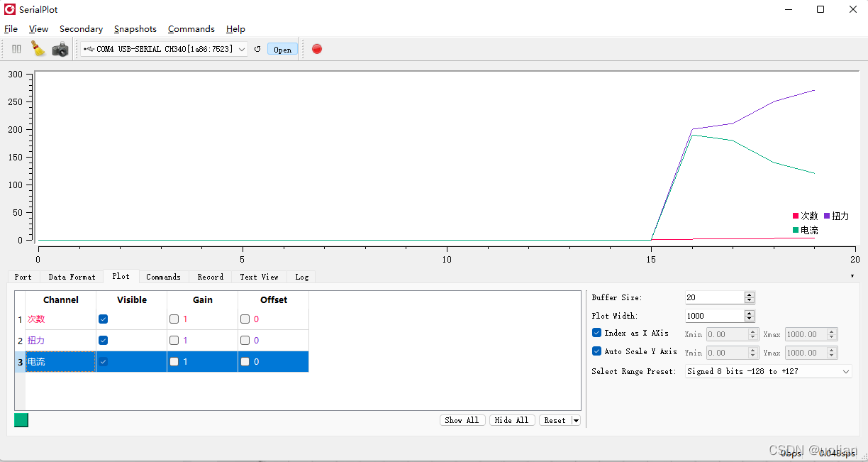Open the Select Range Preset dropdown
Screen dimensions: 868x462
point(769,371)
